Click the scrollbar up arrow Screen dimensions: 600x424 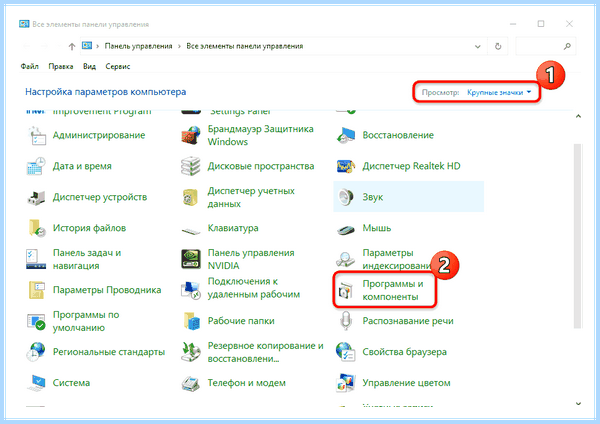(578, 116)
